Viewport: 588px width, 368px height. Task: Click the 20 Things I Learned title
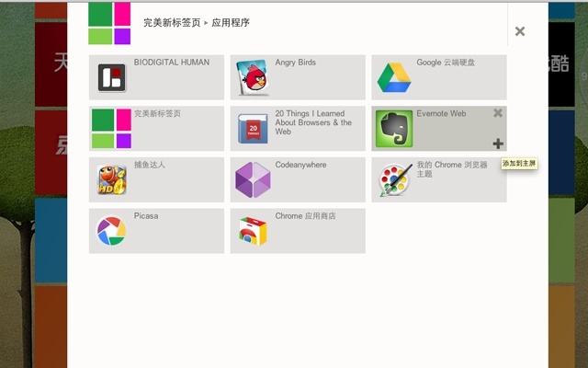coord(313,122)
